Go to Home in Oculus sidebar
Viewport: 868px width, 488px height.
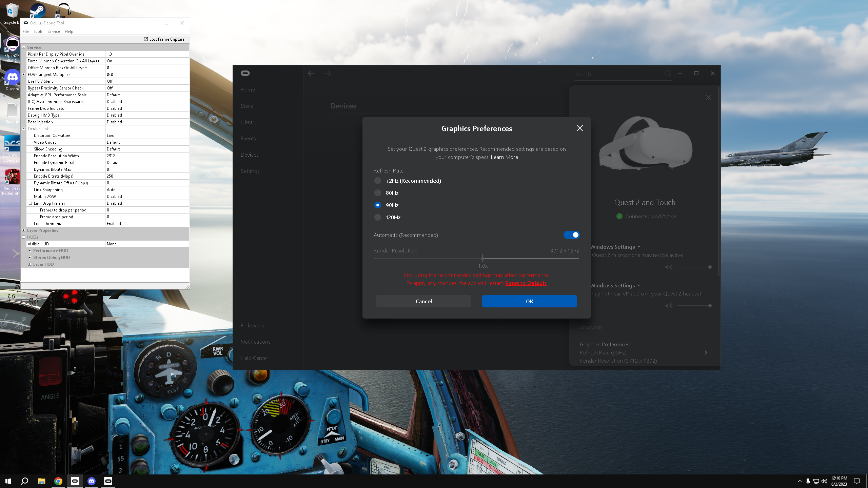[x=248, y=89]
